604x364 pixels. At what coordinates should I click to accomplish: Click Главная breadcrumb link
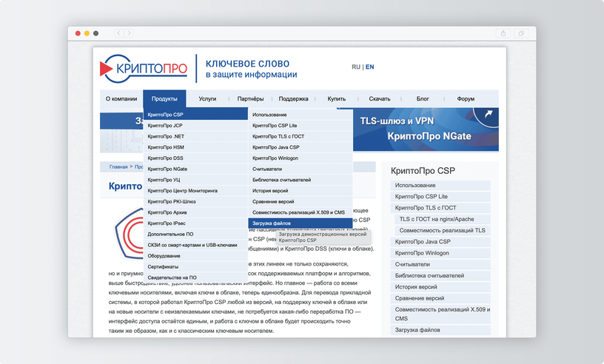[x=118, y=166]
